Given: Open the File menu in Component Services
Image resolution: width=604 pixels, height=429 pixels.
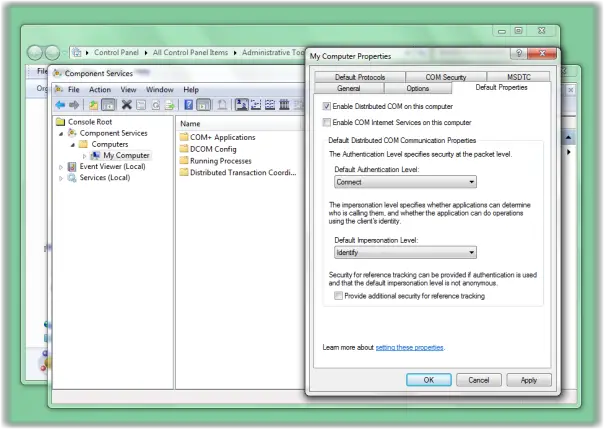Looking at the screenshot, I should 74,89.
